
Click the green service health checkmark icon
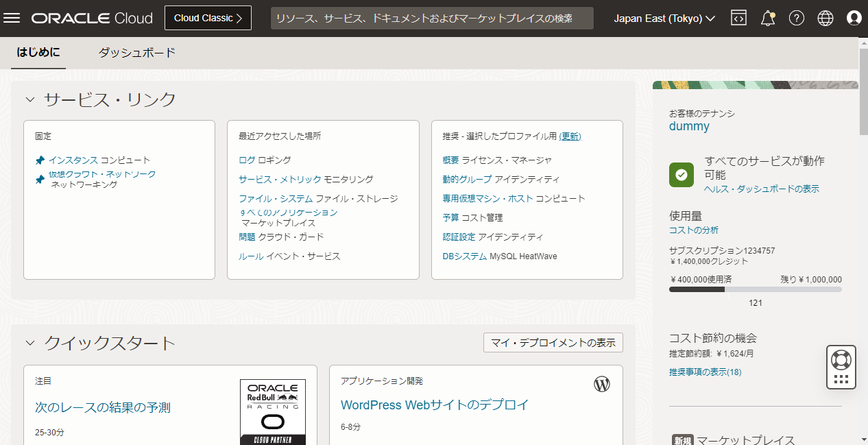click(x=681, y=175)
